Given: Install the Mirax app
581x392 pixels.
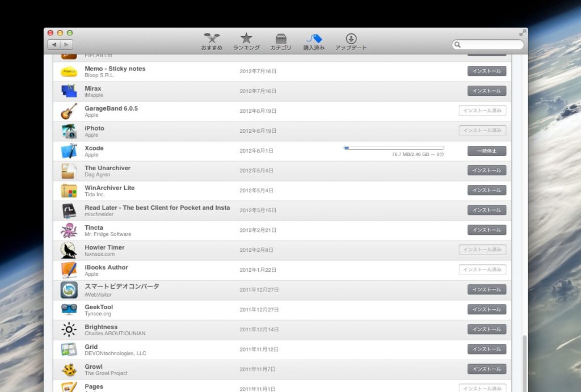Looking at the screenshot, I should click(x=486, y=91).
